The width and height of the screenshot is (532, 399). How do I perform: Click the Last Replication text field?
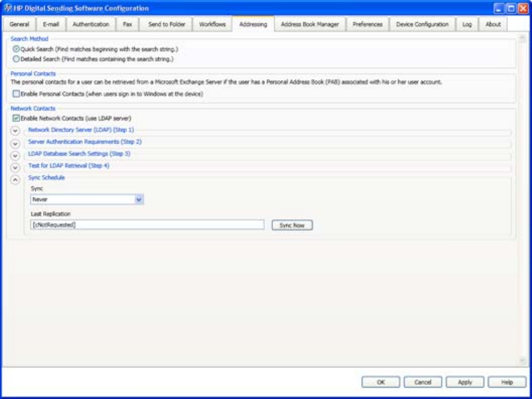point(147,225)
